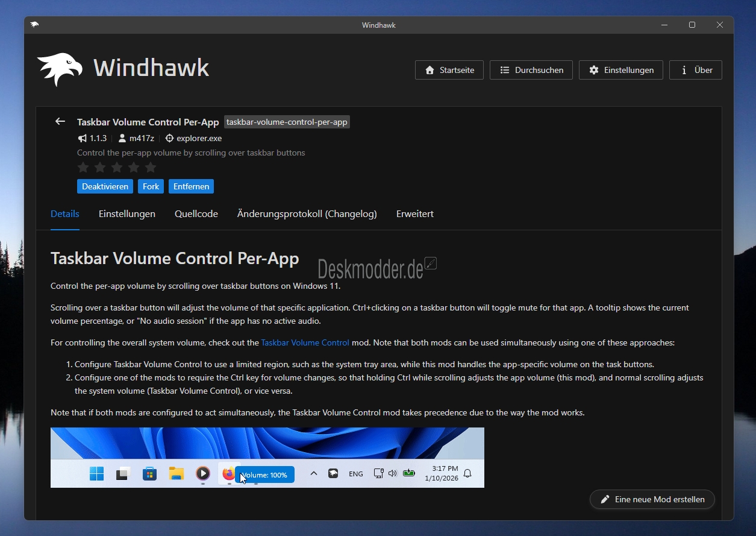Open the Startseite home page
Screen dimensions: 756x536
(449, 70)
